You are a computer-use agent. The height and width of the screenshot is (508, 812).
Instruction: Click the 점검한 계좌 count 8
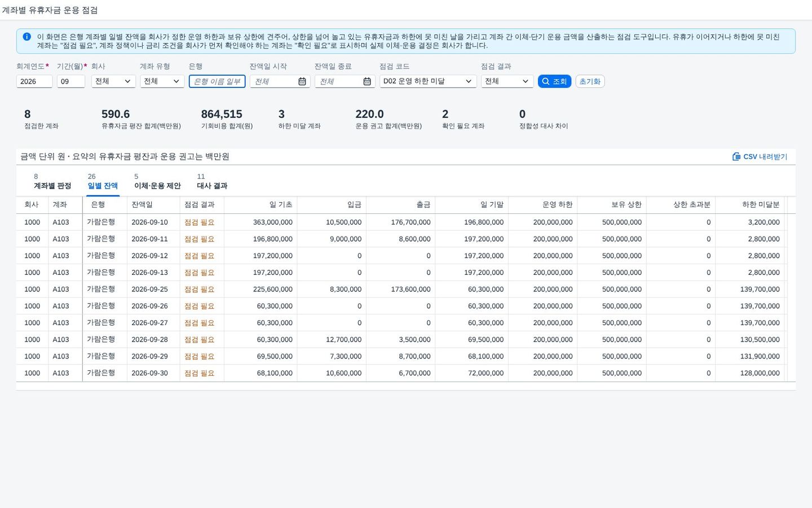click(x=41, y=119)
